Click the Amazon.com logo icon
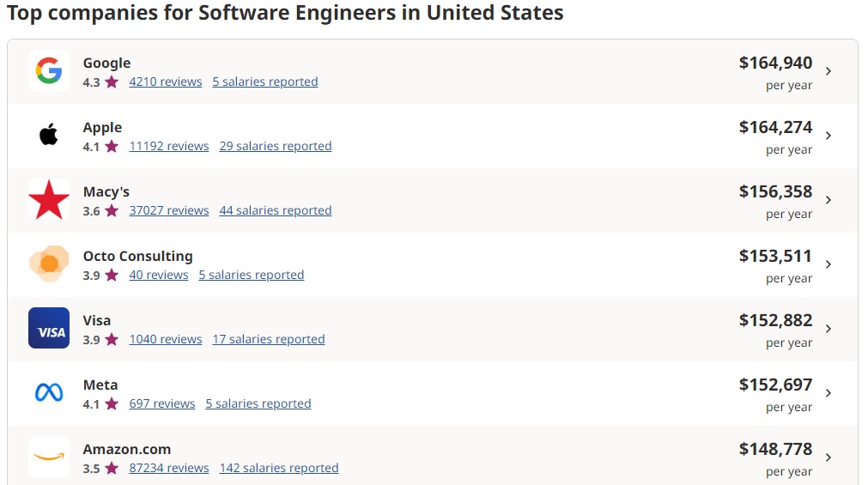 point(49,457)
